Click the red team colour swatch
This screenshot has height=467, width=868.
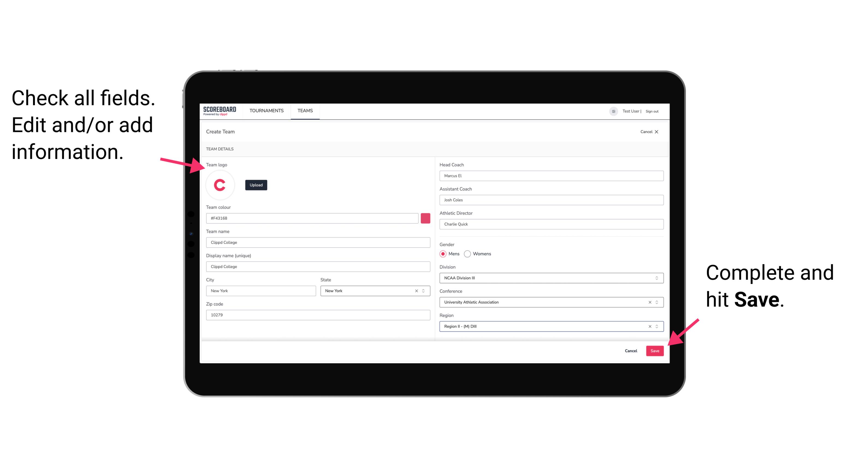[x=425, y=218]
